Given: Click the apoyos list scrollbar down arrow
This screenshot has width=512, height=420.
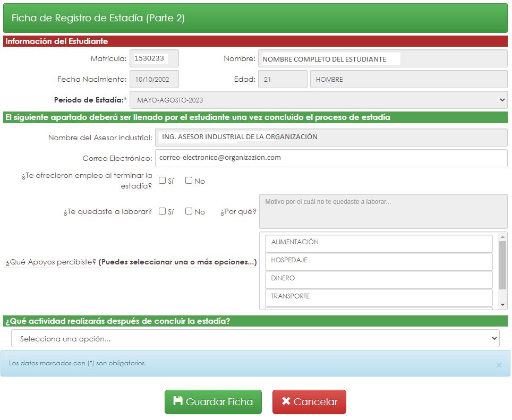Looking at the screenshot, I should (x=503, y=305).
